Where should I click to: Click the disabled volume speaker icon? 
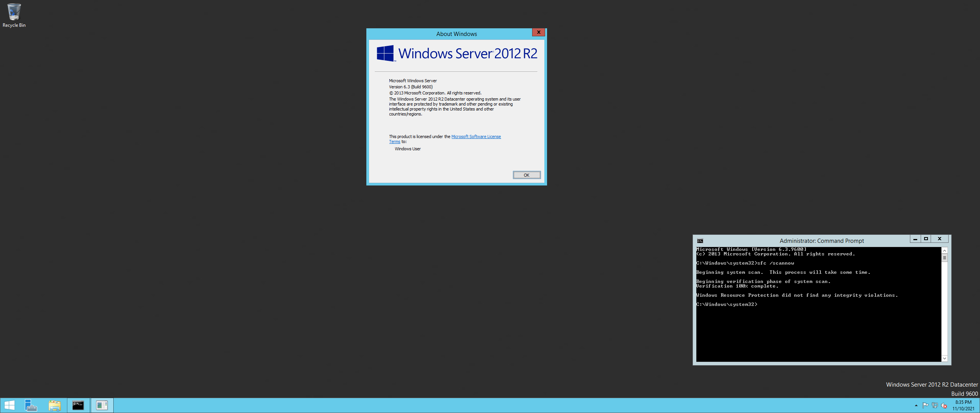944,405
